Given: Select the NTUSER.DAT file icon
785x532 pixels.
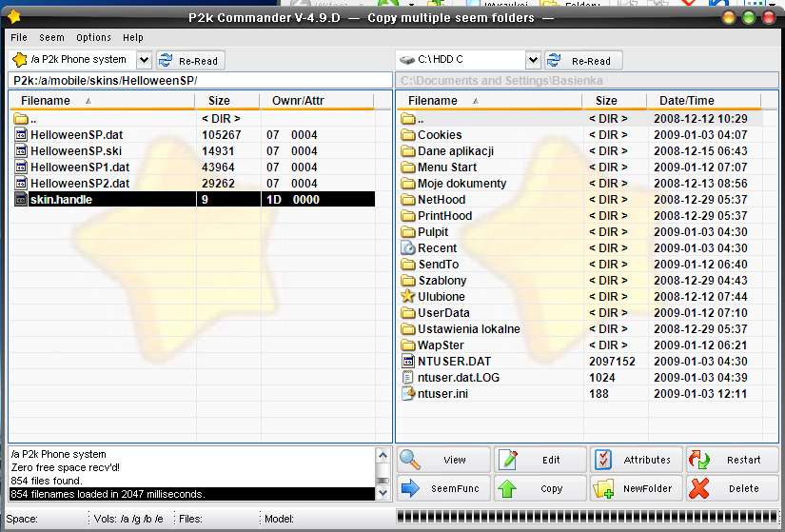Looking at the screenshot, I should 408,362.
